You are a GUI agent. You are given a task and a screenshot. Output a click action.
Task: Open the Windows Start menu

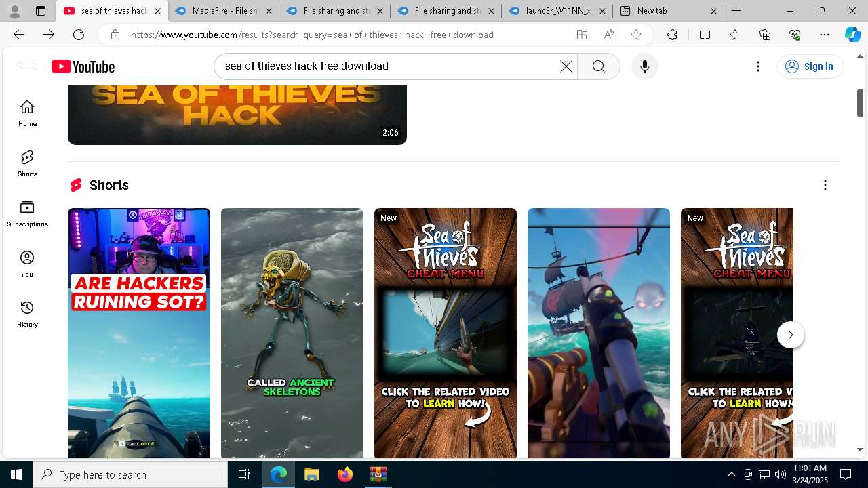click(16, 474)
